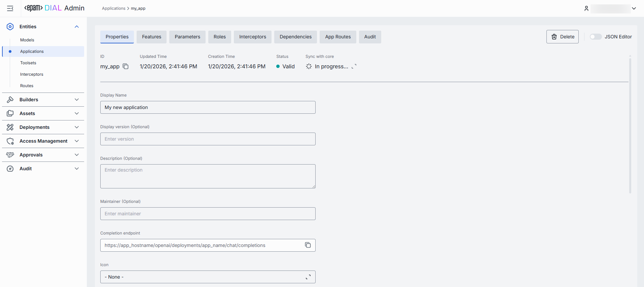Click the Entities hexagon icon
644x287 pixels.
[10, 27]
